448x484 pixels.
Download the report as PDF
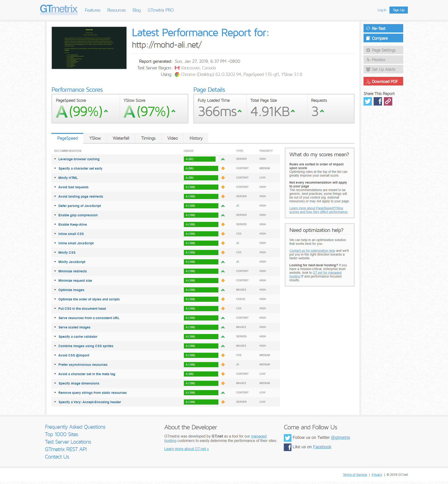tap(383, 81)
